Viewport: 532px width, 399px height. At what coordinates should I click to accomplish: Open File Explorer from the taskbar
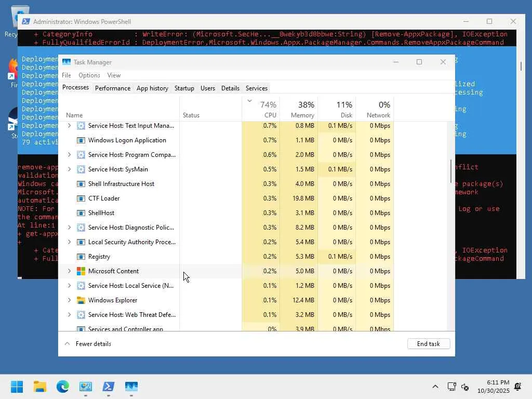click(x=40, y=387)
